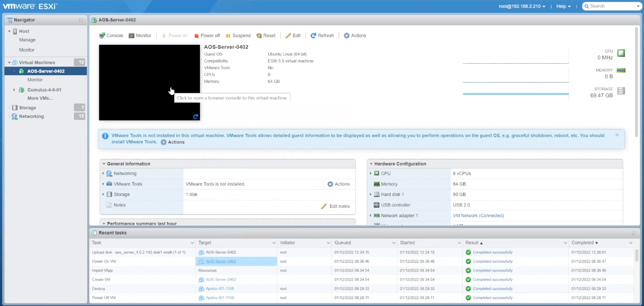
Task: Collapse the Hardware Configuration section
Action: [371, 164]
